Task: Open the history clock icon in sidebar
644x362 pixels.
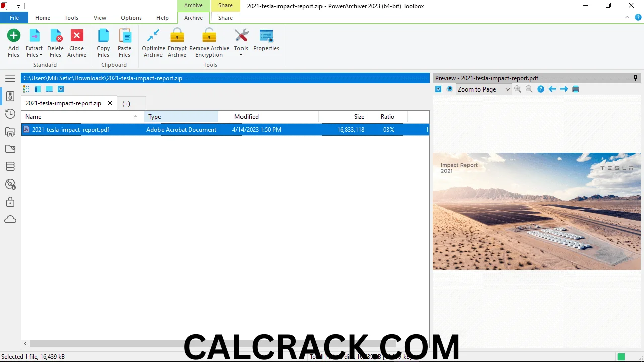Action: (x=10, y=114)
